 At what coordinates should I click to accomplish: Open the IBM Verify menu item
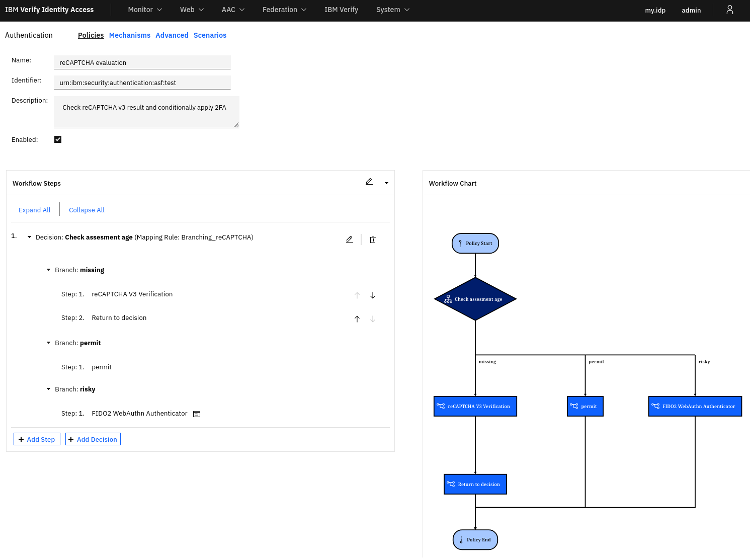(341, 10)
